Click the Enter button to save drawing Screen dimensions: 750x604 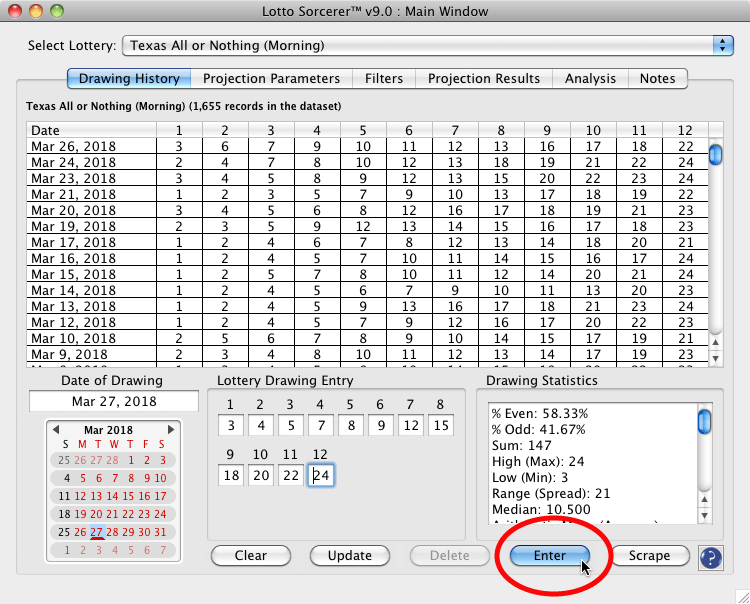[x=550, y=556]
